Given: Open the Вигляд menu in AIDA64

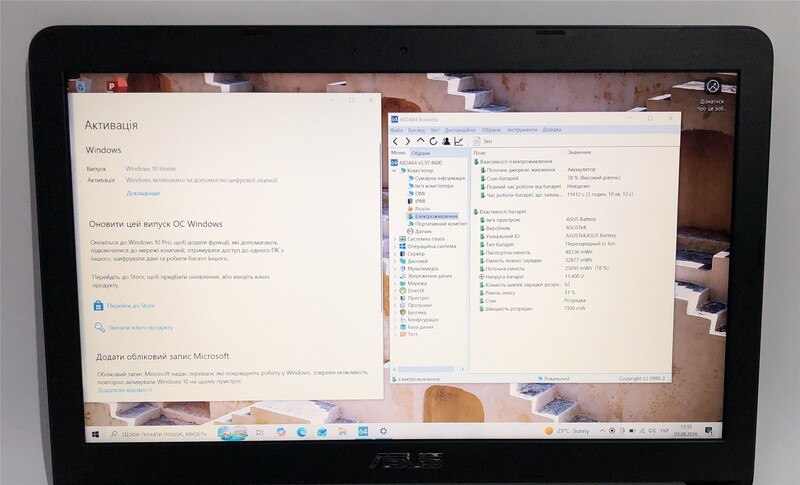Looking at the screenshot, I should (416, 130).
